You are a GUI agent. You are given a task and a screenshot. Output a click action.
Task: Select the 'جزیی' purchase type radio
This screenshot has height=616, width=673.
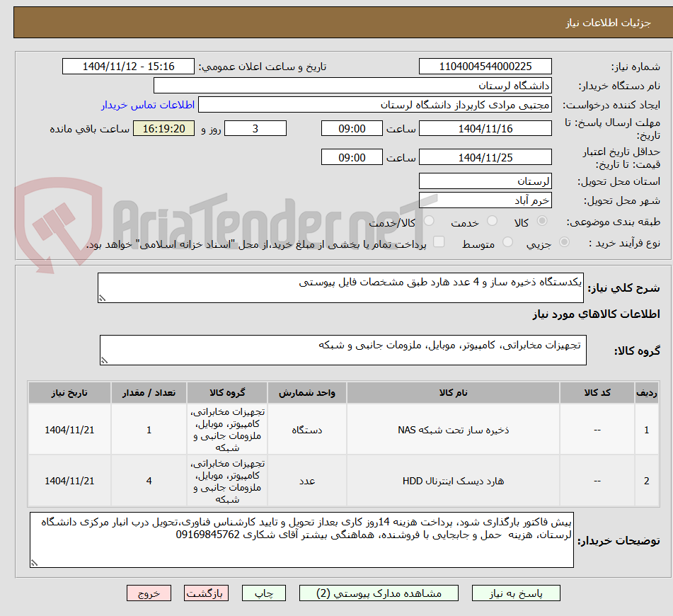click(564, 242)
